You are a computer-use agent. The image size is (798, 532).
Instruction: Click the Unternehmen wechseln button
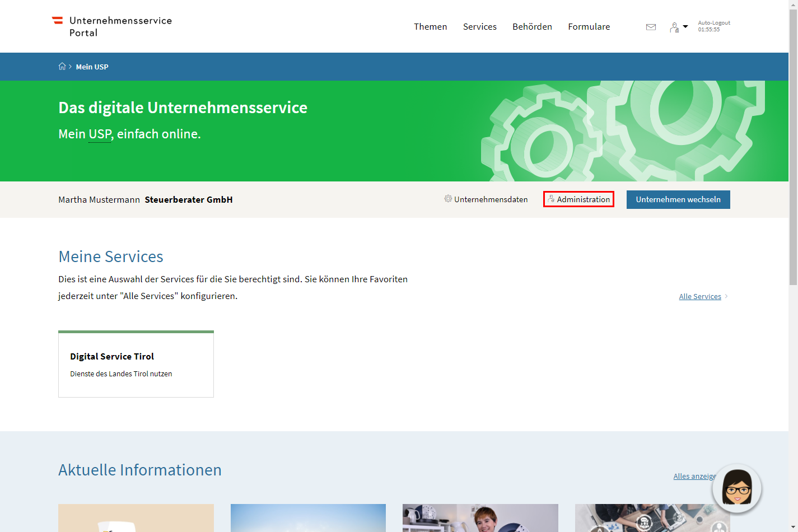(x=678, y=199)
